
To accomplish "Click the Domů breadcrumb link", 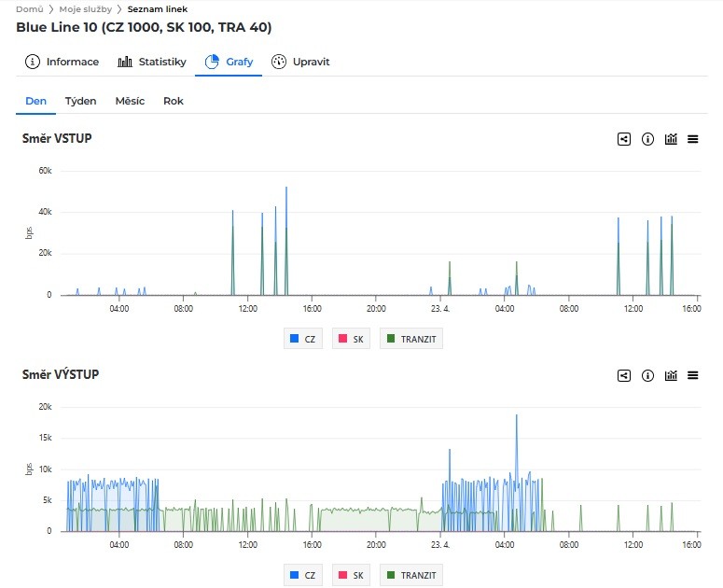I will (30, 9).
